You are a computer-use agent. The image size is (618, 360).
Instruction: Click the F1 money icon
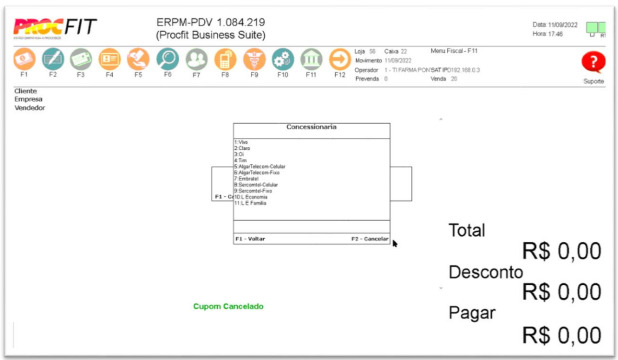tap(24, 59)
